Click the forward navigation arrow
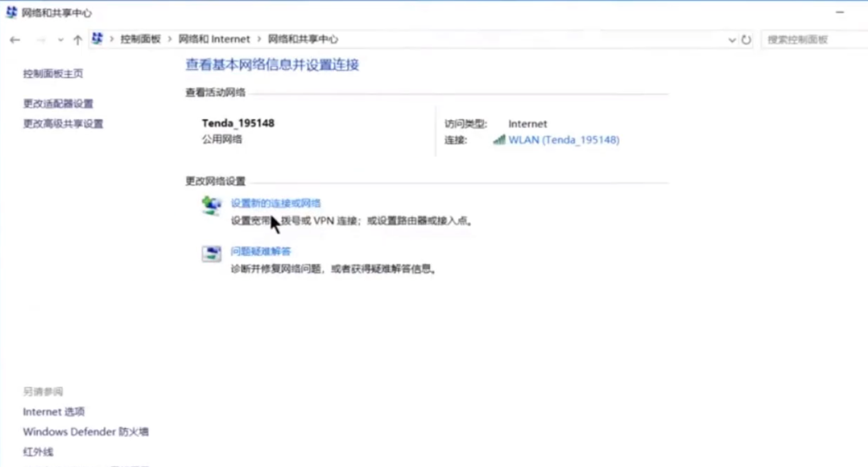 coord(41,40)
